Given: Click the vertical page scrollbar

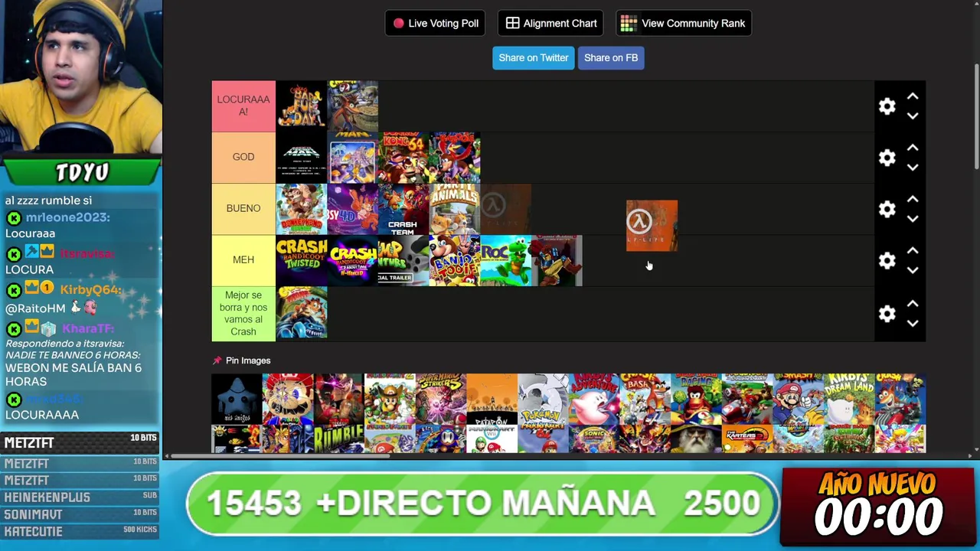Looking at the screenshot, I should pos(975,115).
